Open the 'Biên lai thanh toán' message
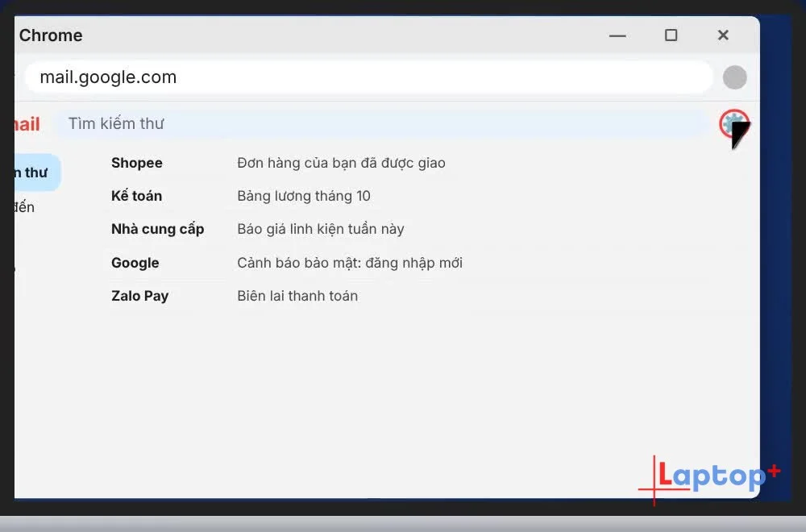 297,296
